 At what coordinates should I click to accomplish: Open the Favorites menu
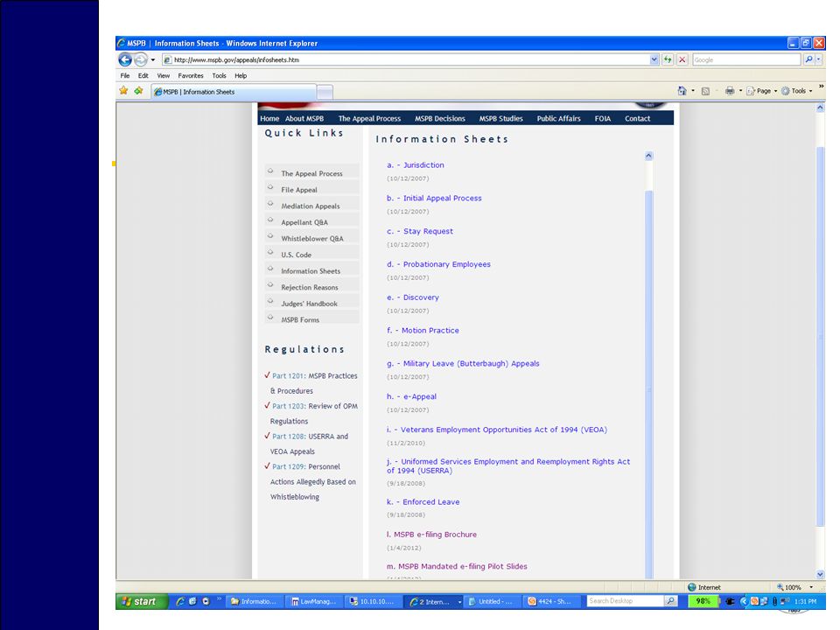pyautogui.click(x=191, y=75)
